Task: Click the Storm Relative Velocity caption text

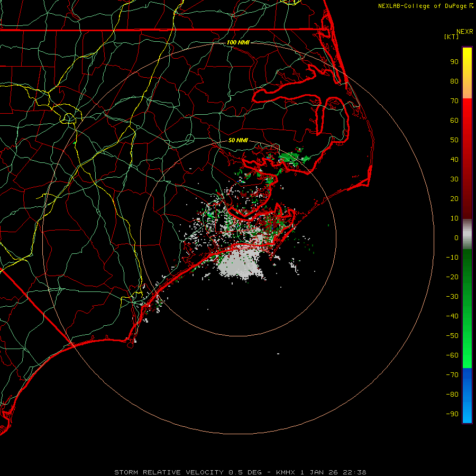Action: pyautogui.click(x=240, y=472)
